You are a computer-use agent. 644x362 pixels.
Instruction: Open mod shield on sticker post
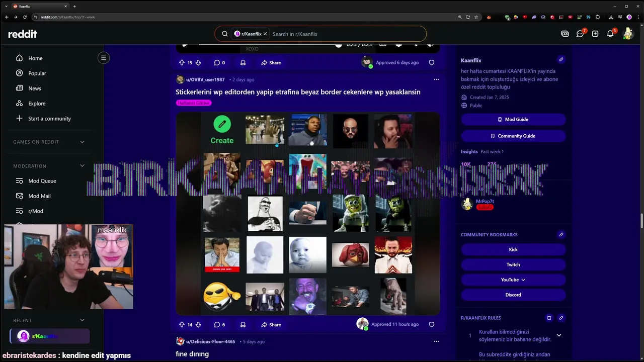[431, 325]
